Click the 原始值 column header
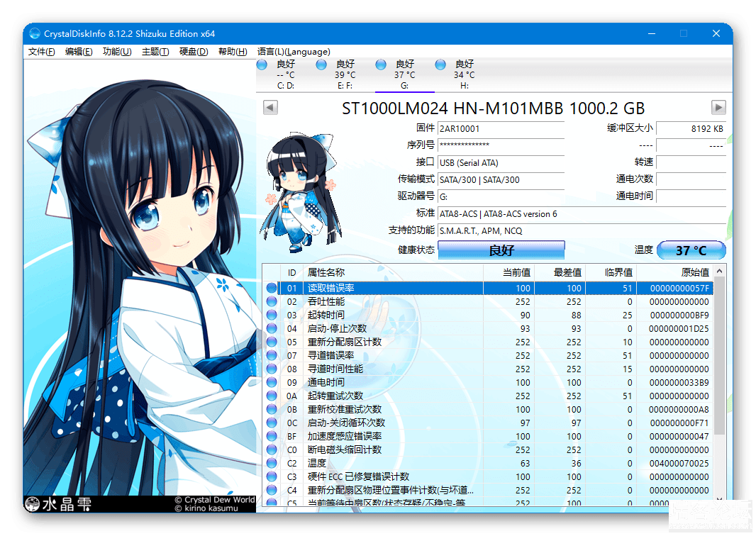The image size is (756, 536). tap(675, 272)
